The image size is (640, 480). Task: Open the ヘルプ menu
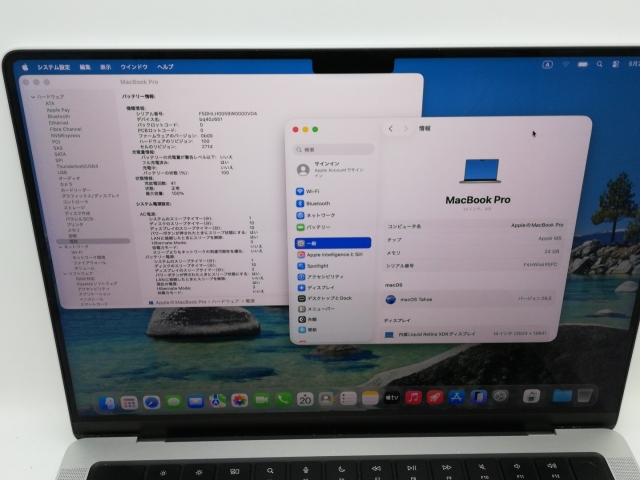[x=165, y=67]
